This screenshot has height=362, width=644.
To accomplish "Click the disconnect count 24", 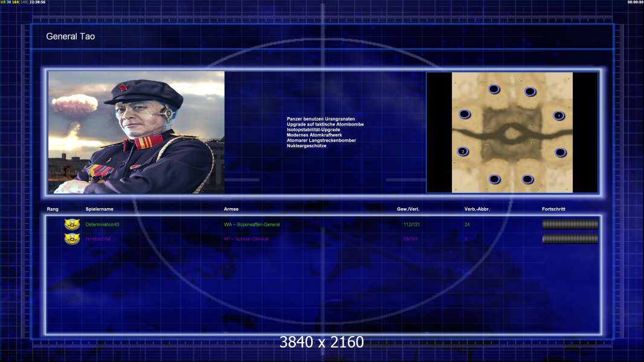I will (x=467, y=224).
